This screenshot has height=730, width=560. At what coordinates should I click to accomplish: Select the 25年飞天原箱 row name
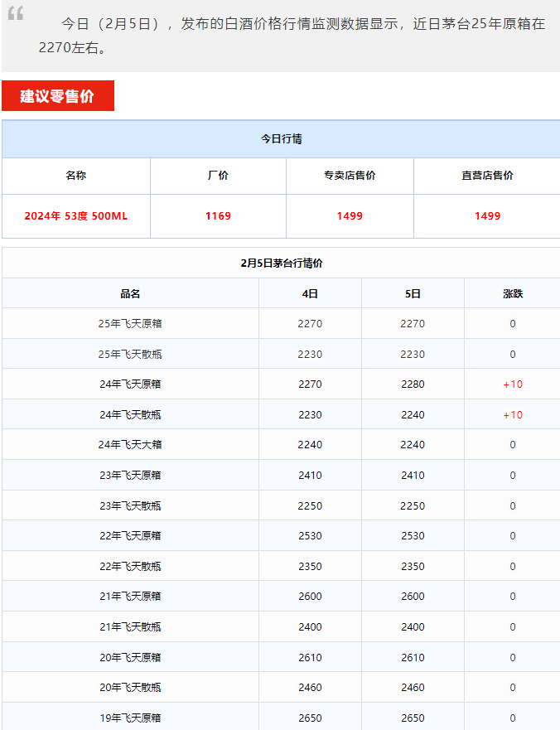pos(130,323)
